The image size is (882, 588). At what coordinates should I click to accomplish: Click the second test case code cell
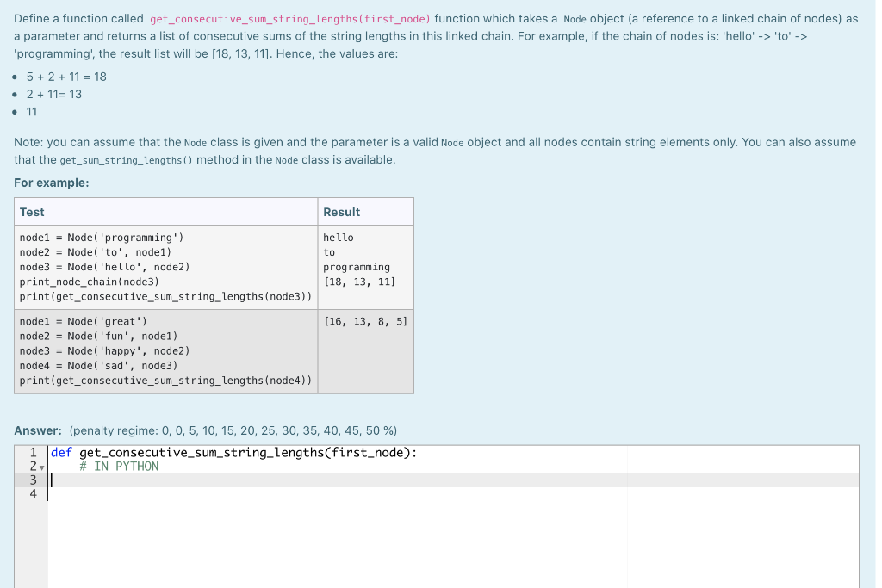pos(164,350)
